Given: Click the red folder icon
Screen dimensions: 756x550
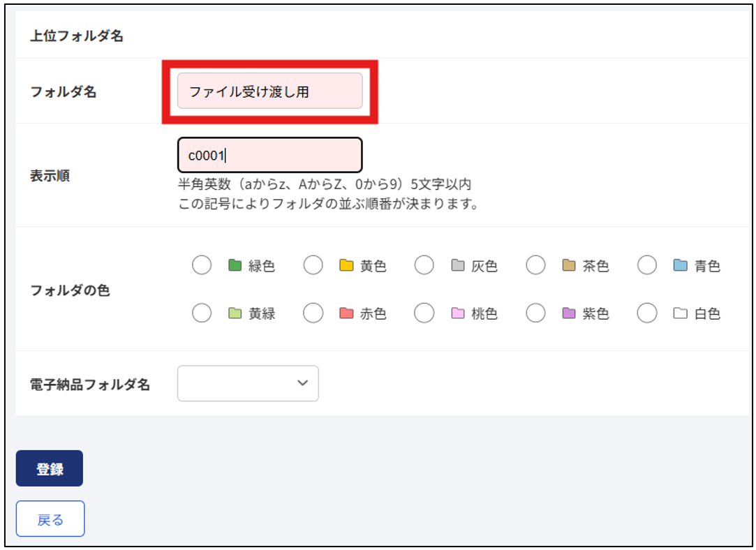Looking at the screenshot, I should (x=346, y=313).
